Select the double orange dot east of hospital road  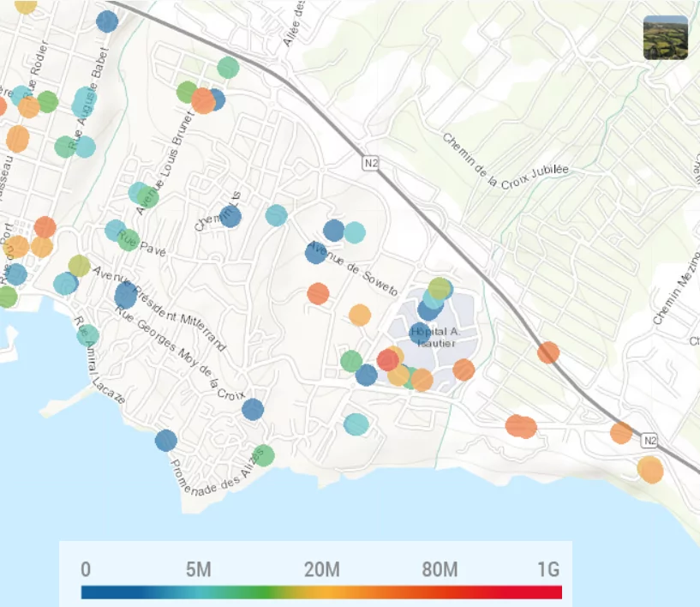tap(521, 426)
